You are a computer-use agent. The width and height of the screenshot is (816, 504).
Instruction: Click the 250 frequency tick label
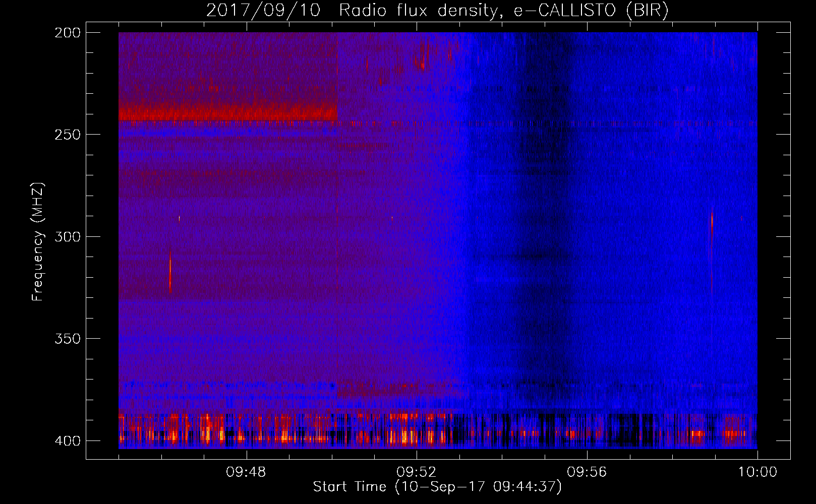pyautogui.click(x=68, y=135)
